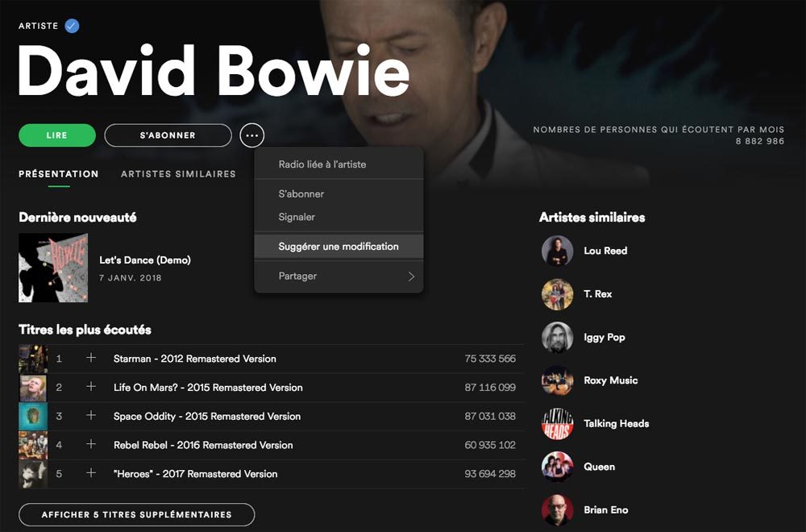Click Rebel Rebel album cover thumbnail
The height and width of the screenshot is (532, 806).
point(33,445)
